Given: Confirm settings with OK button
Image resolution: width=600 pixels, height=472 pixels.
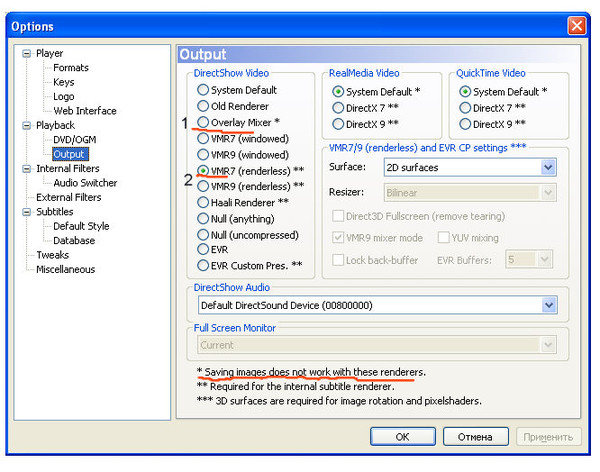Looking at the screenshot, I should point(403,436).
